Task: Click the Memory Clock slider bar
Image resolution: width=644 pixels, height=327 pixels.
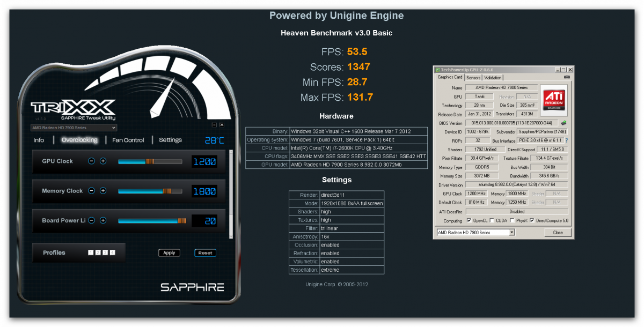Action: [150, 191]
